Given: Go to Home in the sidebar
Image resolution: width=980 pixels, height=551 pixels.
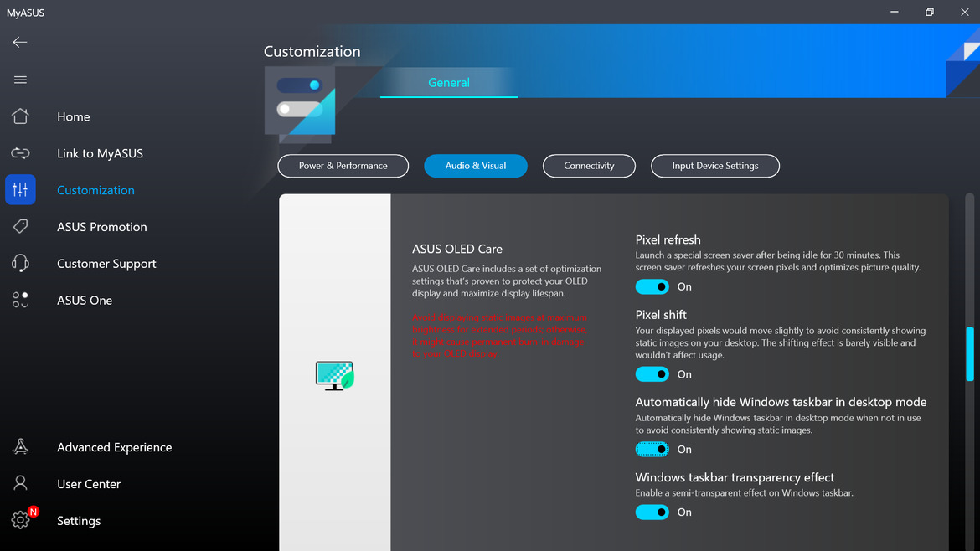Looking at the screenshot, I should pos(73,117).
